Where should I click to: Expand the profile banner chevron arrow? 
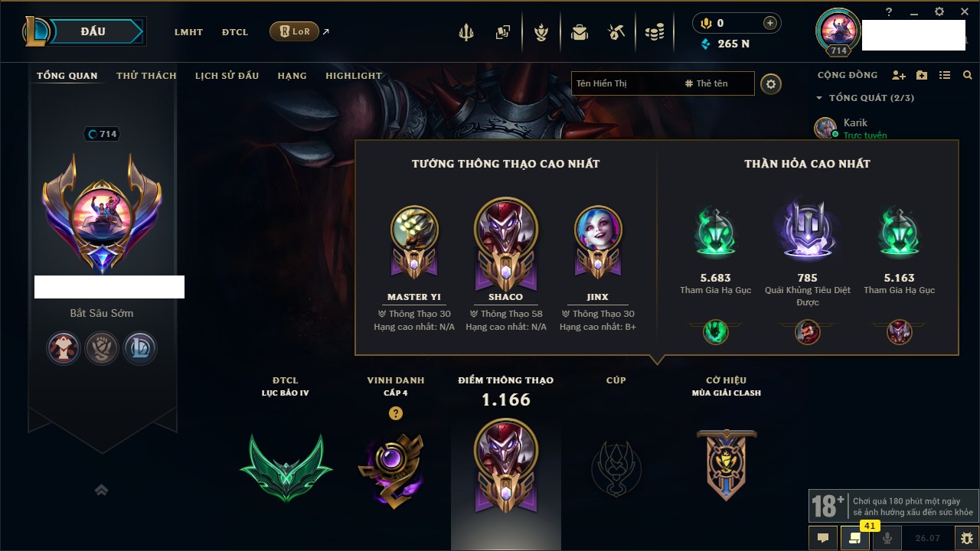point(101,490)
